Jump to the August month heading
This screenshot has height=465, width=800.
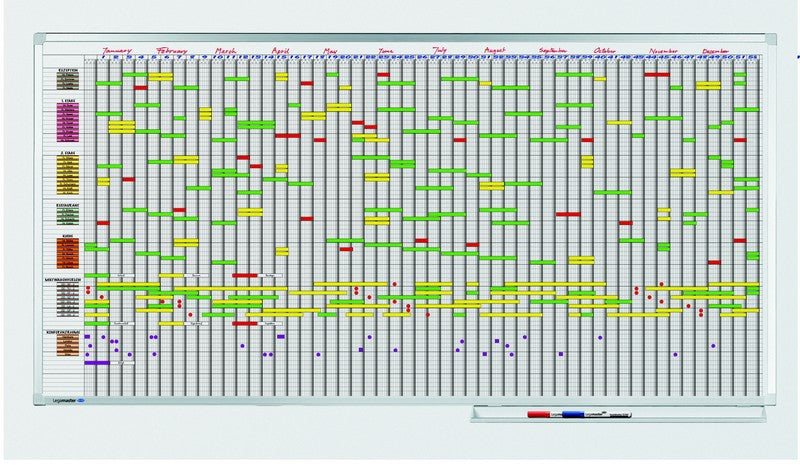(x=494, y=49)
